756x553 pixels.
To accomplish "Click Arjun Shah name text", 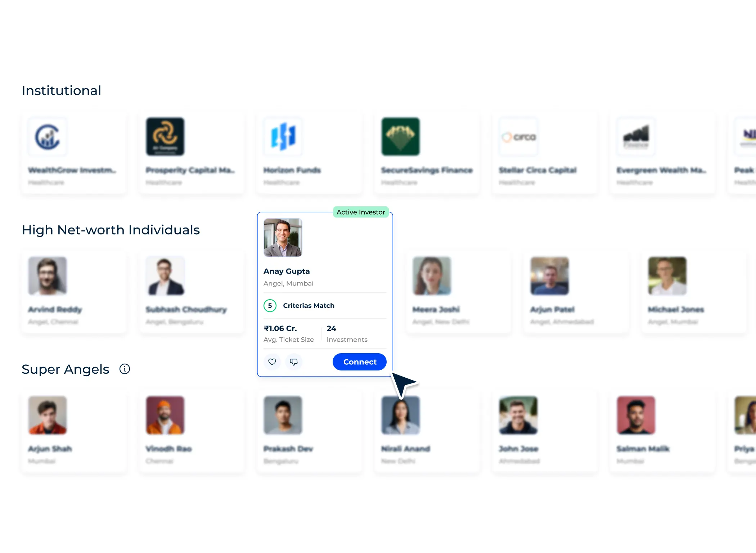I will 50,449.
